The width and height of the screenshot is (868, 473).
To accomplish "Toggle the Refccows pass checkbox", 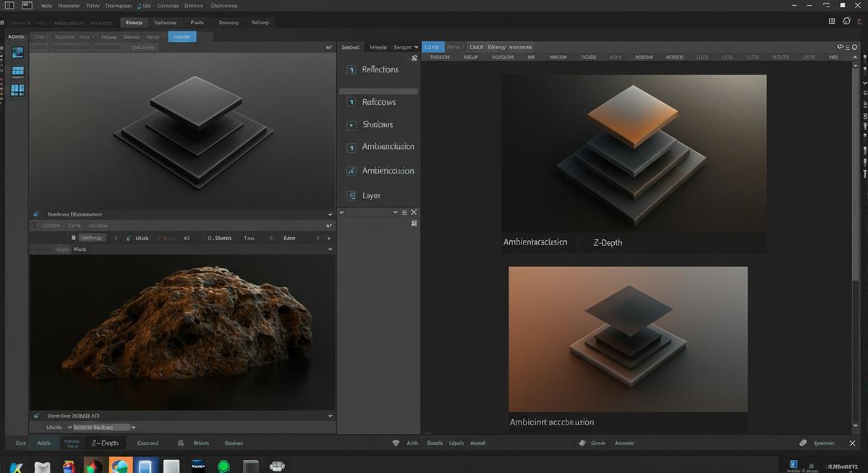I will (352, 103).
